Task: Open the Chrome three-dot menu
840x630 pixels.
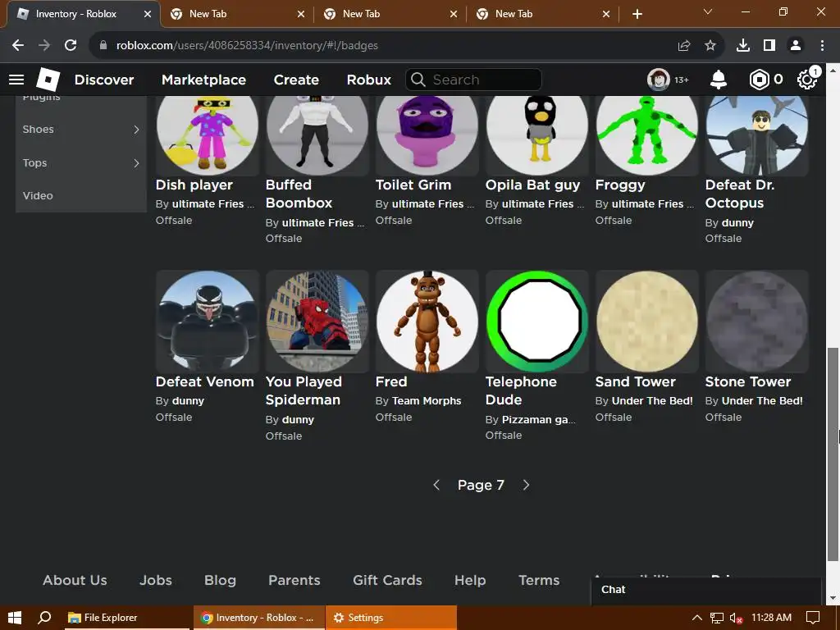Action: 822,46
